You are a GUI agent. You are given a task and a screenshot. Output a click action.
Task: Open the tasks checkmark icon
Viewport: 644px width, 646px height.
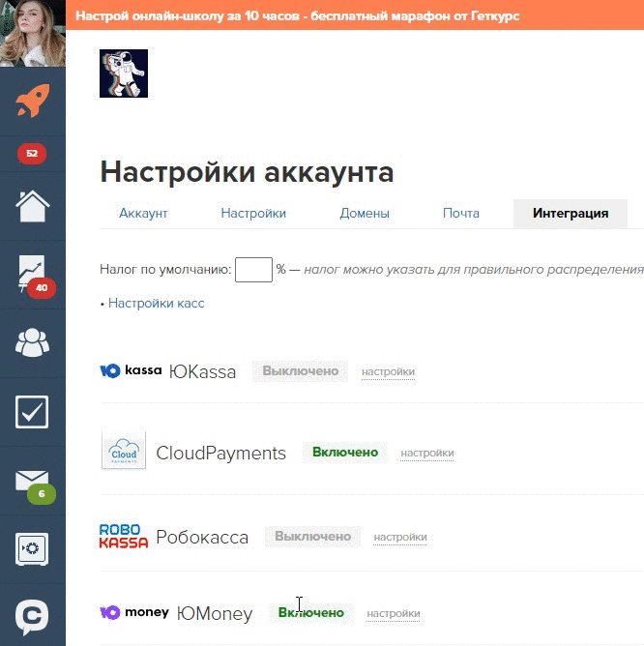click(32, 412)
